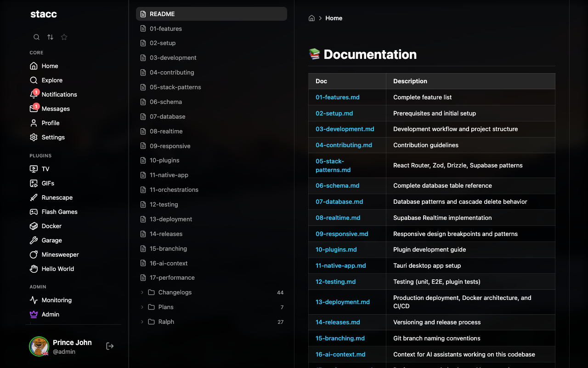This screenshot has height=368, width=588.
Task: Open the Docker plugin cube icon
Action: (x=34, y=226)
